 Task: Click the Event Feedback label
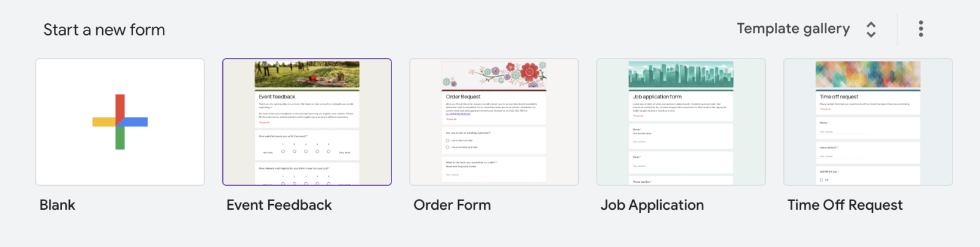tap(279, 205)
